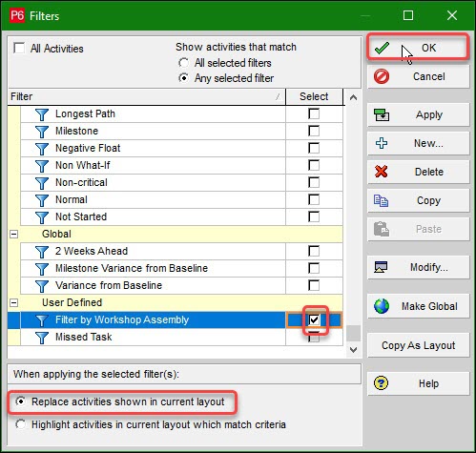The height and width of the screenshot is (453, 476).
Task: Click the scroll up arrow of filter list
Action: click(x=353, y=97)
